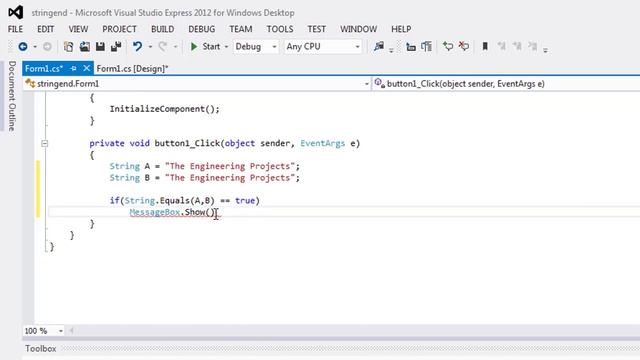Screen dimensions: 640x360
Task: Open the DEBUG menu
Action: (202, 29)
